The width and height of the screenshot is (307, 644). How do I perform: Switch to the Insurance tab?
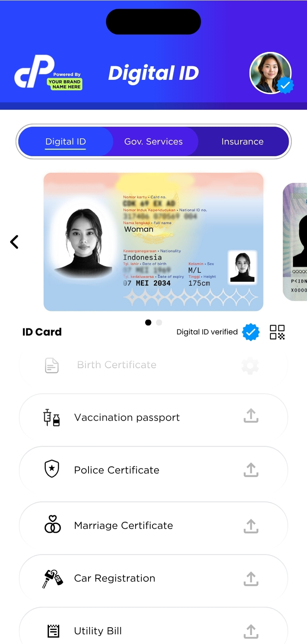242,142
